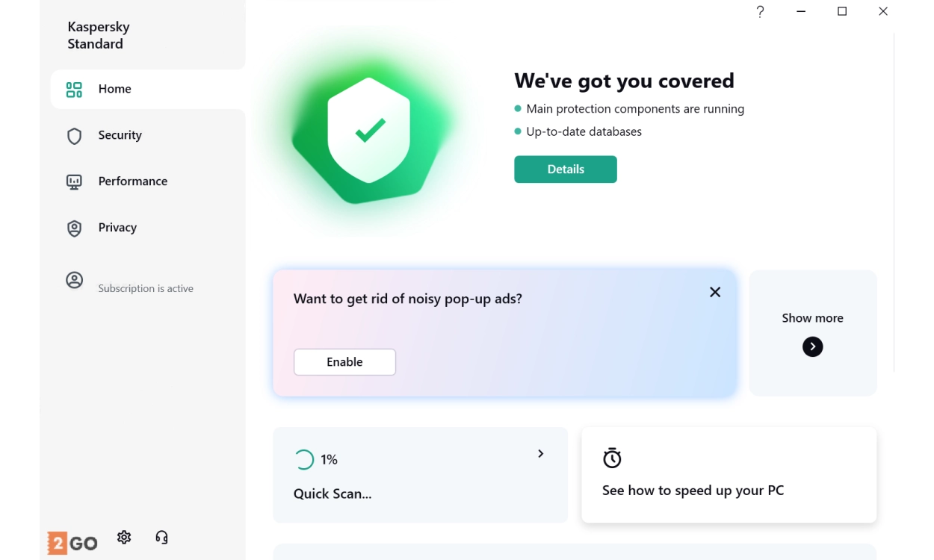Click the Subscription is active link
The height and width of the screenshot is (560, 934).
coord(146,288)
